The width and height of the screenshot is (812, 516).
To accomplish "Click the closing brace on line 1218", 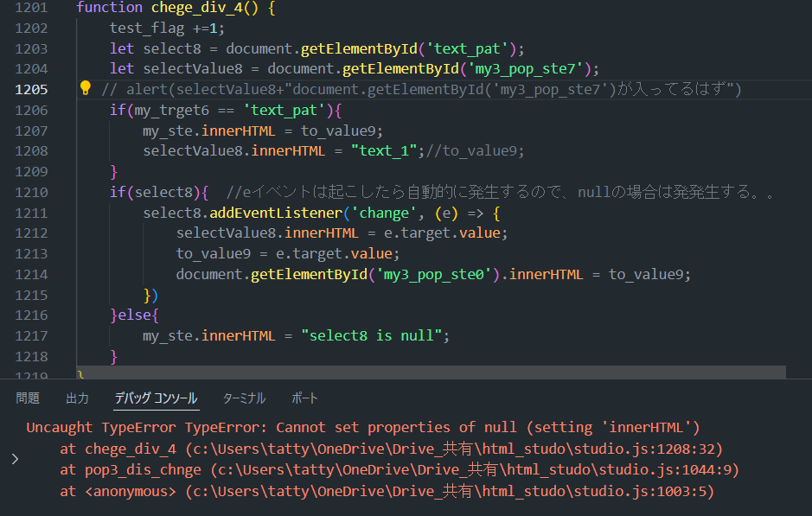I will tap(113, 357).
